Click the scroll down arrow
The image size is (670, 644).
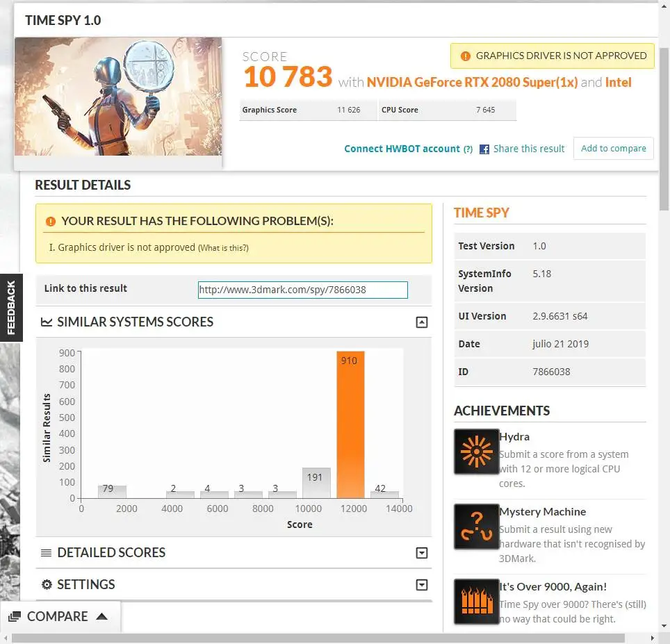(x=664, y=626)
